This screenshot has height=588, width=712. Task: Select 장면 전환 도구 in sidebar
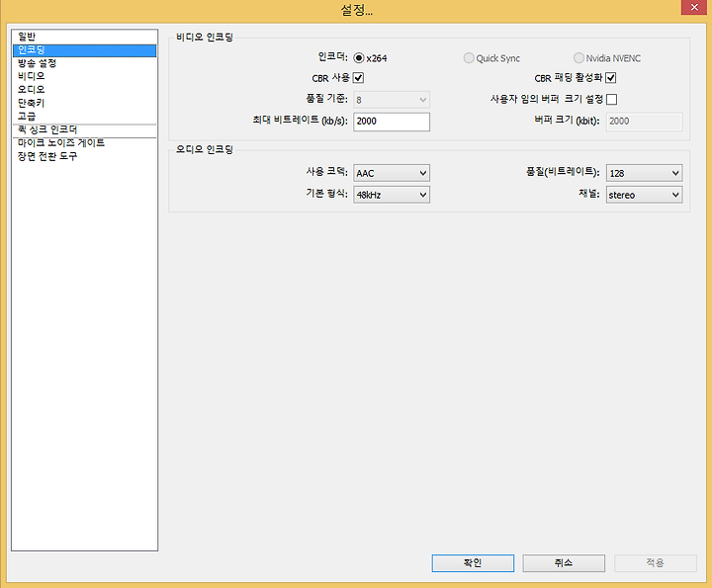(x=84, y=156)
